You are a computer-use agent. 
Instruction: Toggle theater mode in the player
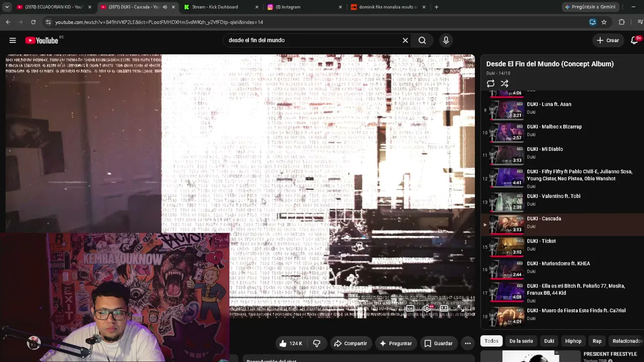(x=444, y=309)
